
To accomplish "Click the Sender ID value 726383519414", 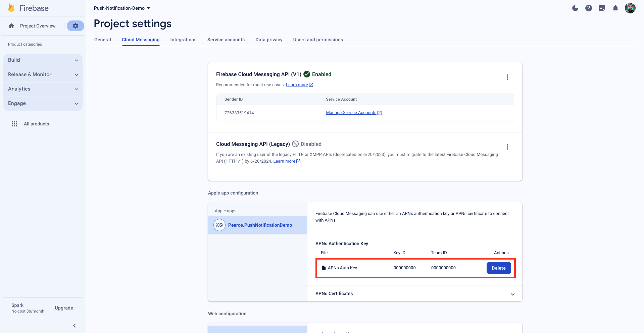I will (x=239, y=113).
